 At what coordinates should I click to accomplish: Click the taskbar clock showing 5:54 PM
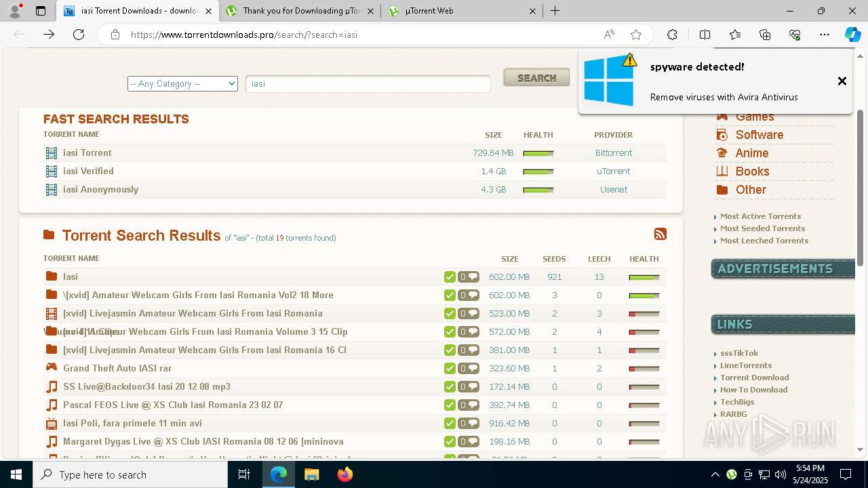810,474
